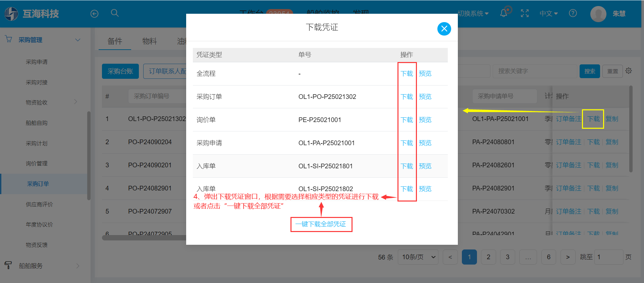Close the 下载凭证 dialog
The width and height of the screenshot is (644, 283).
point(444,29)
